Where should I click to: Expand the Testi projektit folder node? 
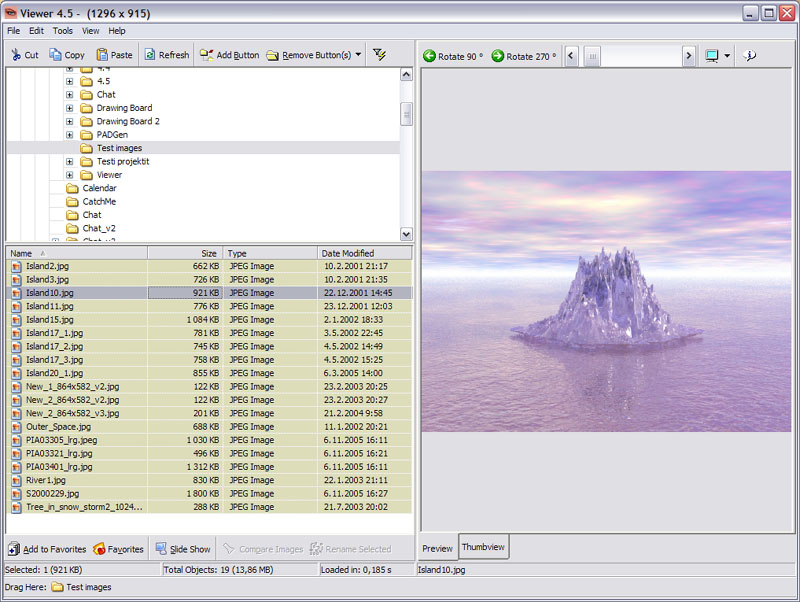click(70, 161)
